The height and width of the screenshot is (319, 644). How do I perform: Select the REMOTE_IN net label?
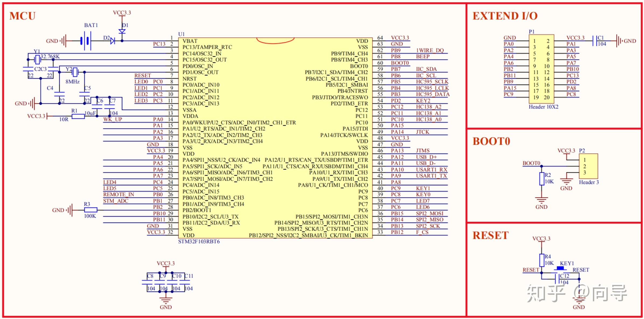click(118, 195)
